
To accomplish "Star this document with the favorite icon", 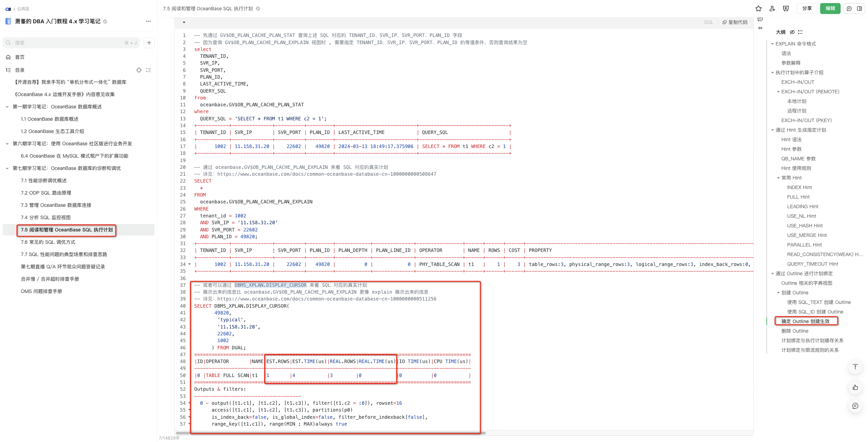I will 759,9.
